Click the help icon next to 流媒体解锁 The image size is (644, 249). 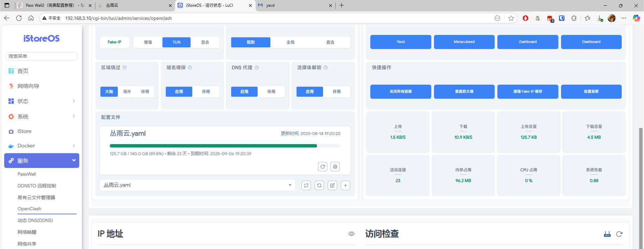pos(326,68)
